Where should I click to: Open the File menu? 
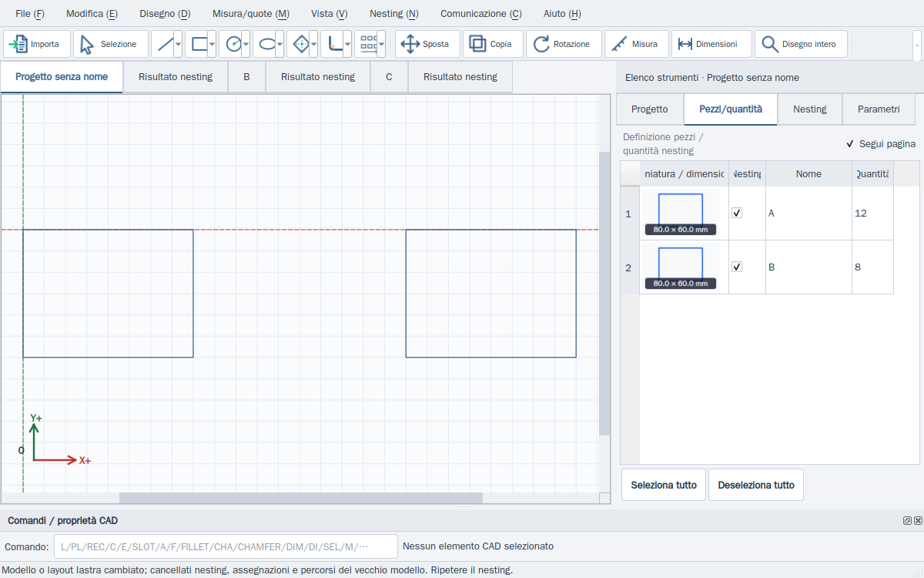30,14
